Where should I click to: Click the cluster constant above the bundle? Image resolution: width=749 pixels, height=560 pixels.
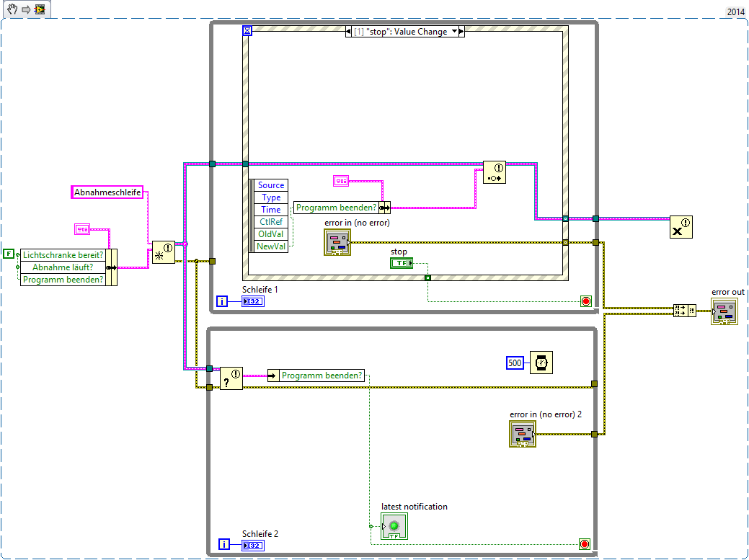(x=83, y=230)
